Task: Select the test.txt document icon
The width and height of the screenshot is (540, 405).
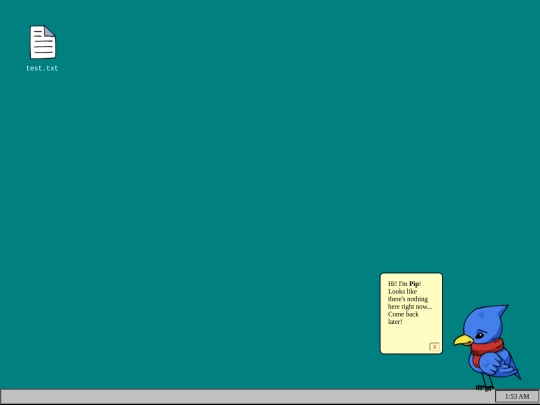Action: tap(43, 42)
